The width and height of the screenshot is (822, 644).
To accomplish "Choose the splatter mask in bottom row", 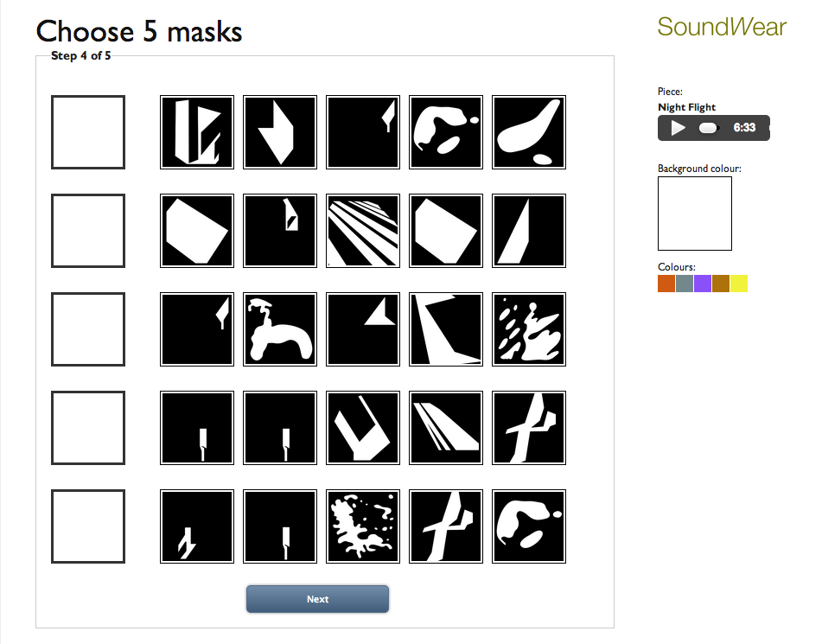I will tap(363, 526).
